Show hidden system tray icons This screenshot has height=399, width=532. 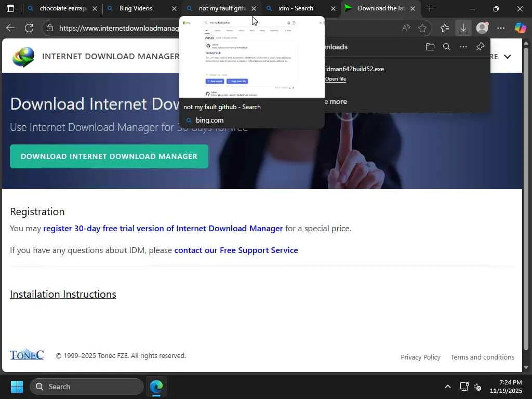(x=448, y=387)
